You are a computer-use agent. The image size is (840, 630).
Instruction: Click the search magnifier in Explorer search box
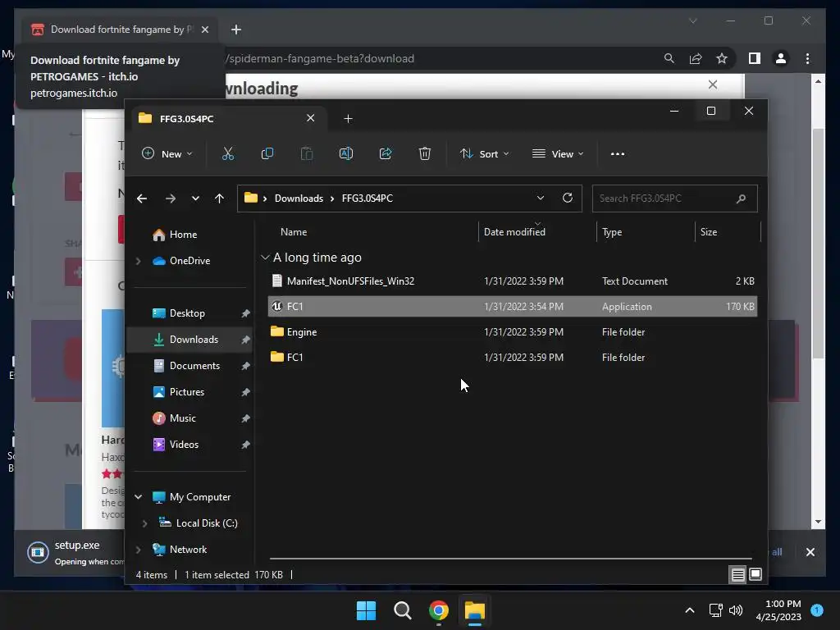pos(742,199)
